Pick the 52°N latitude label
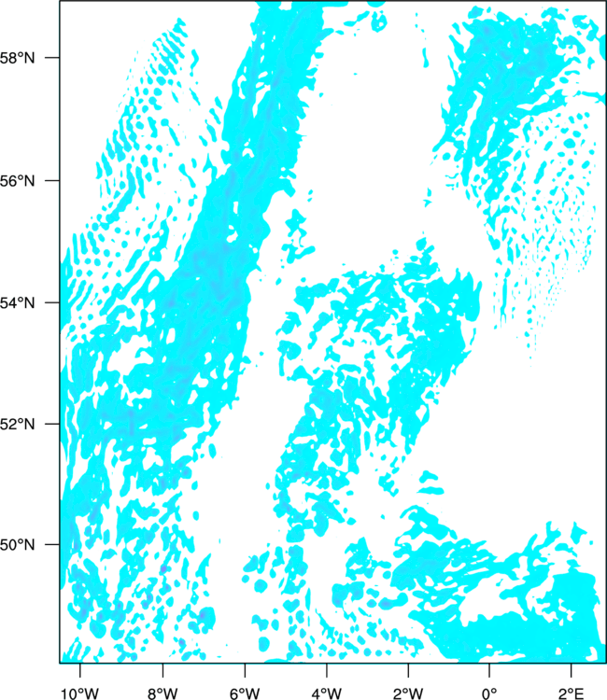This screenshot has width=607, height=700. pos(25,424)
